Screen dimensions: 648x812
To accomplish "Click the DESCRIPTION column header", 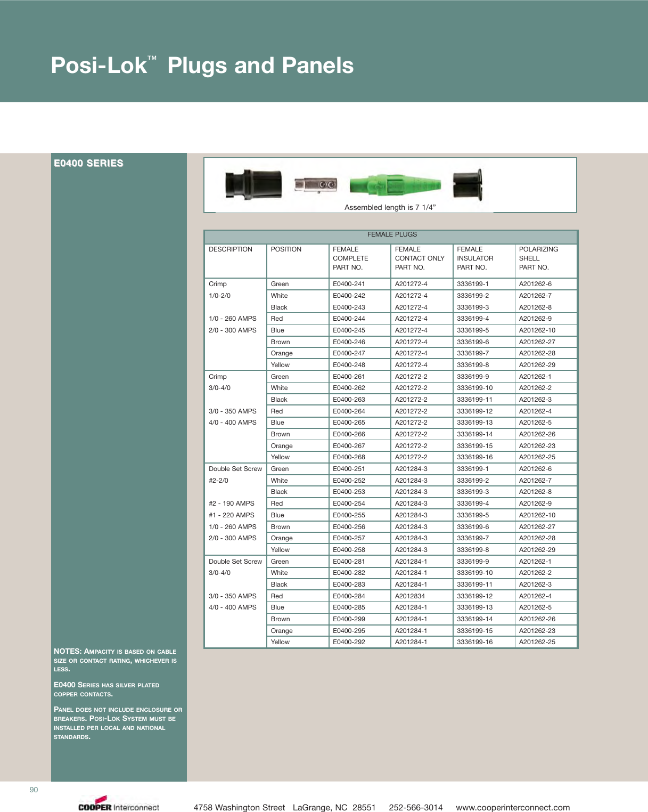I will (231, 249).
